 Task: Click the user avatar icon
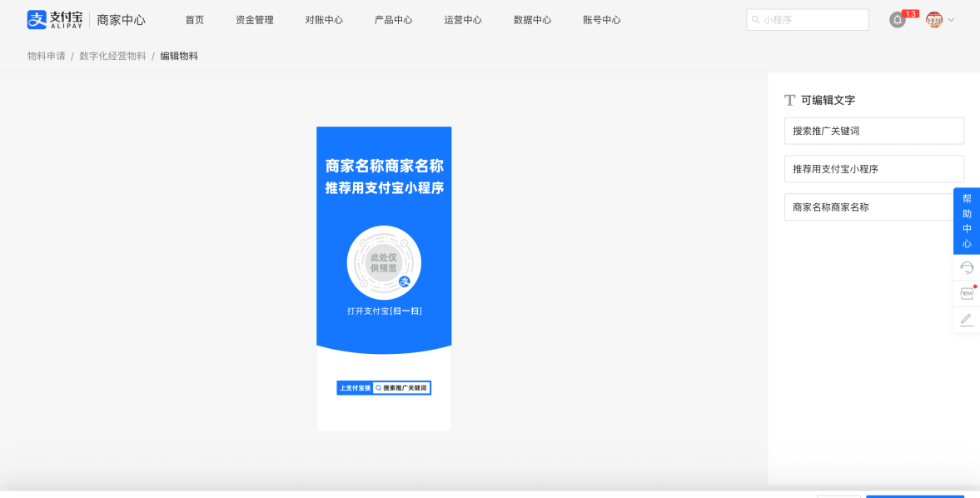tap(934, 20)
